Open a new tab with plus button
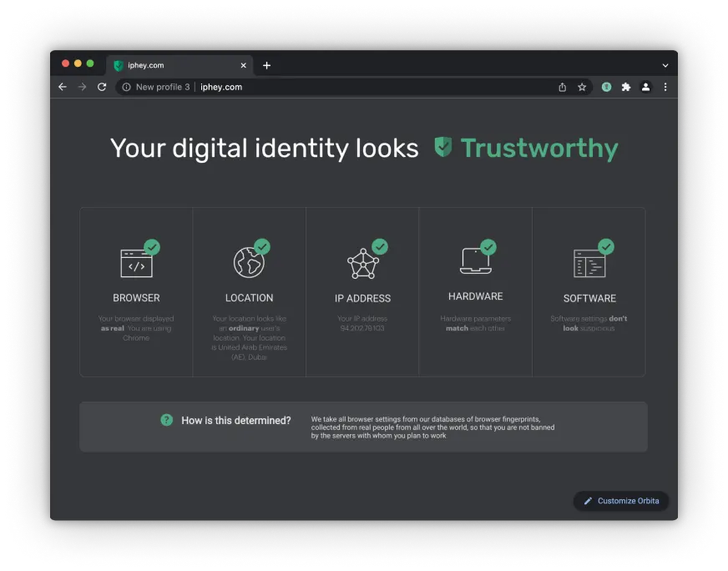Image resolution: width=728 pixels, height=571 pixels. pyautogui.click(x=267, y=65)
